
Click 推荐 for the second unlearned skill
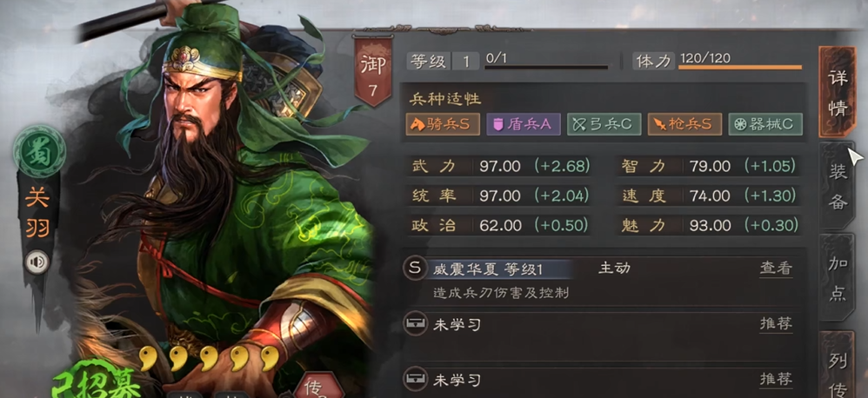pyautogui.click(x=776, y=379)
